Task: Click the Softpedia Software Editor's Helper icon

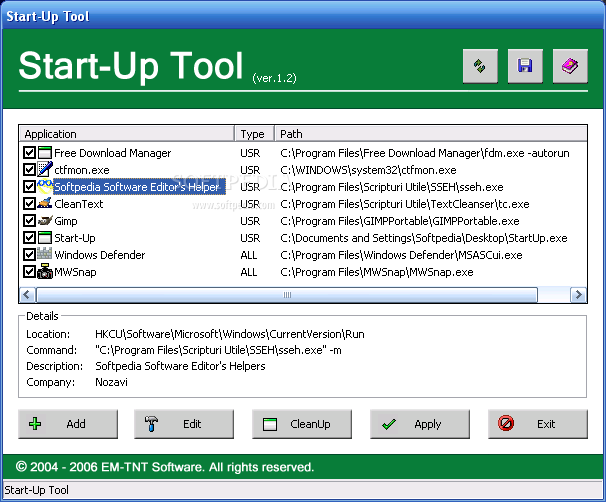Action: (45, 187)
